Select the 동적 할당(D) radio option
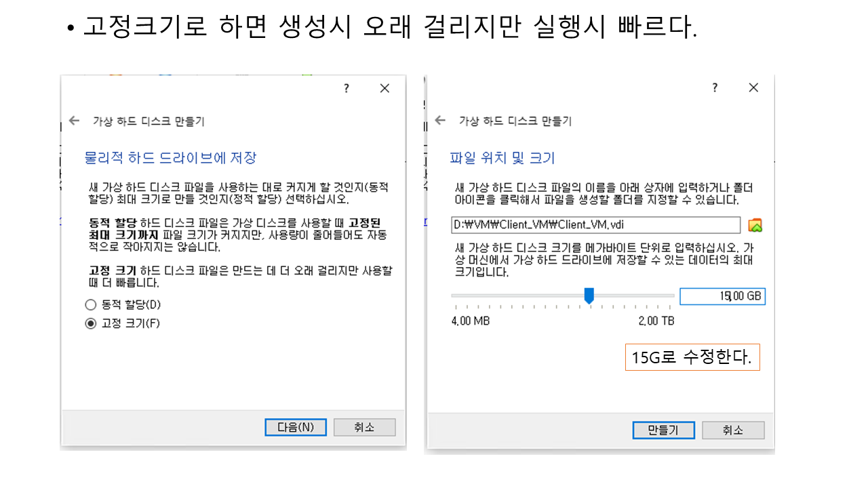This screenshot has width=868, height=488. (91, 305)
